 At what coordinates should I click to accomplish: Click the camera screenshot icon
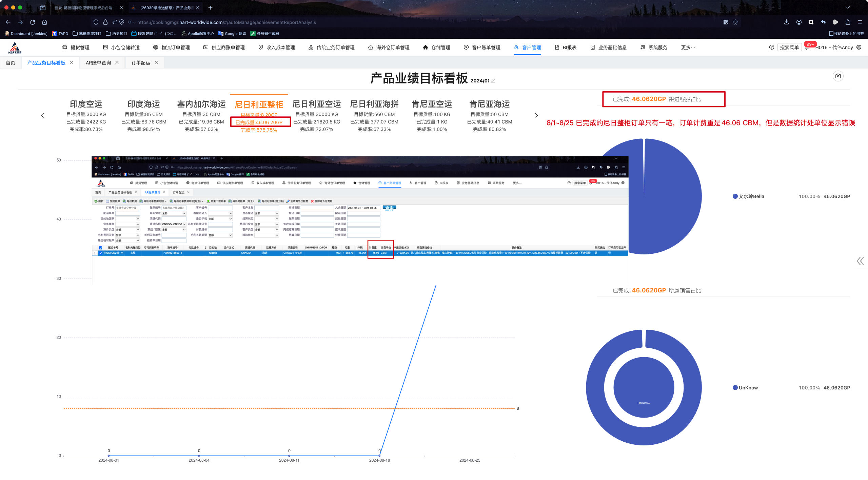click(x=838, y=76)
